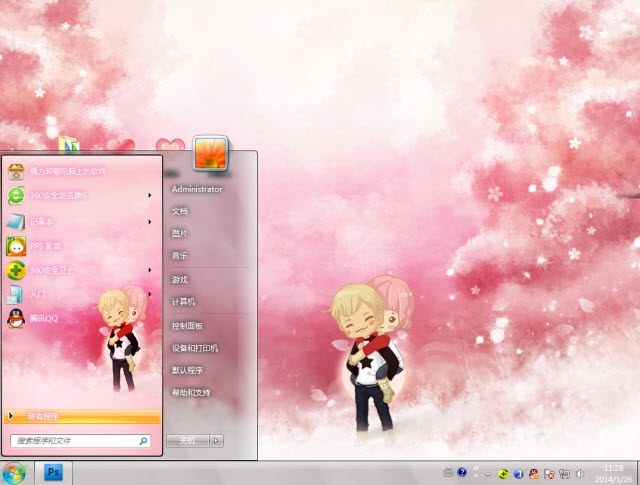Open the Administrator user folder
The image size is (640, 485).
pyautogui.click(x=197, y=189)
